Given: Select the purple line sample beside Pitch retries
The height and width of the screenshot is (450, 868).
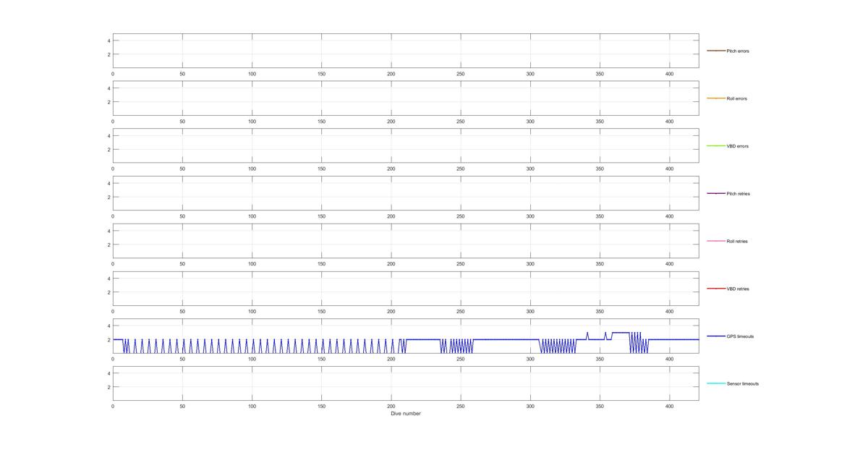Looking at the screenshot, I should tap(716, 193).
